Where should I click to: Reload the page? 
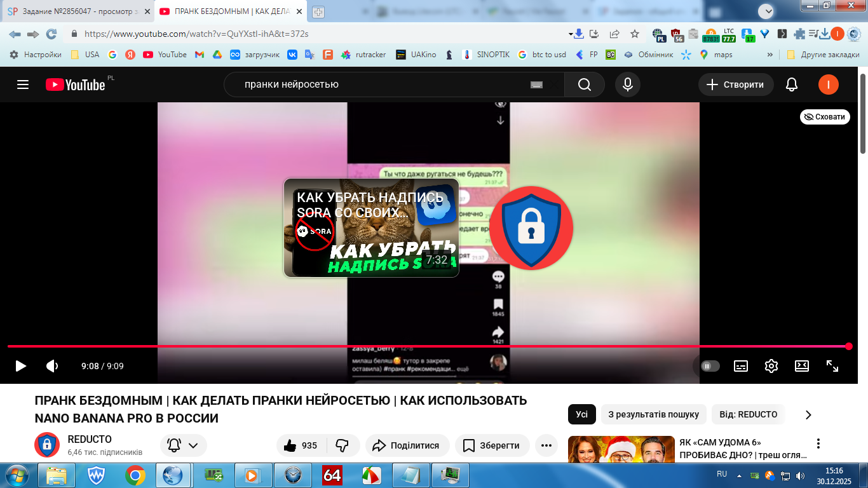click(x=51, y=34)
